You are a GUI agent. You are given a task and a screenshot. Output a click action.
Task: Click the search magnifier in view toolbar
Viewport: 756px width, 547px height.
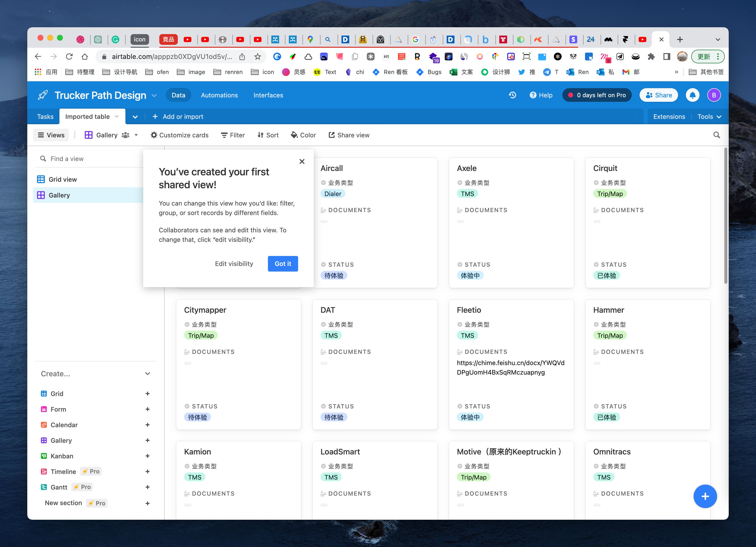click(716, 135)
